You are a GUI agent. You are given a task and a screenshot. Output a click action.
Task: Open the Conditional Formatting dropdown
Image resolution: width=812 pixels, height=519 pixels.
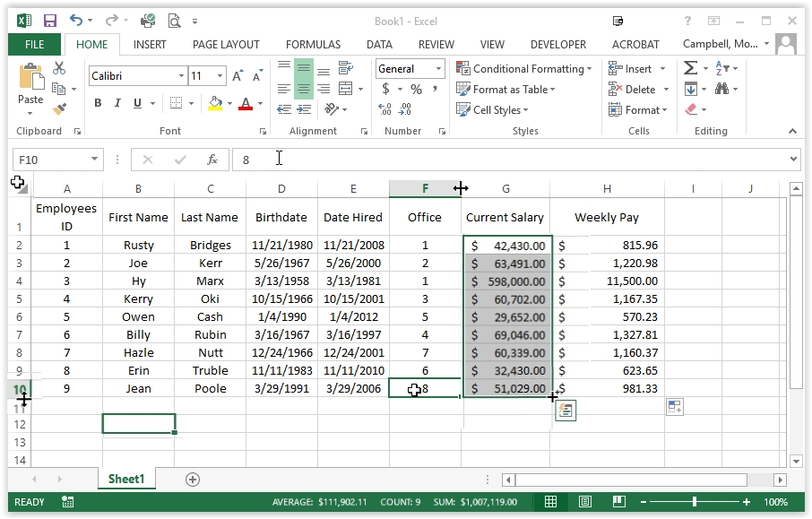pos(523,69)
